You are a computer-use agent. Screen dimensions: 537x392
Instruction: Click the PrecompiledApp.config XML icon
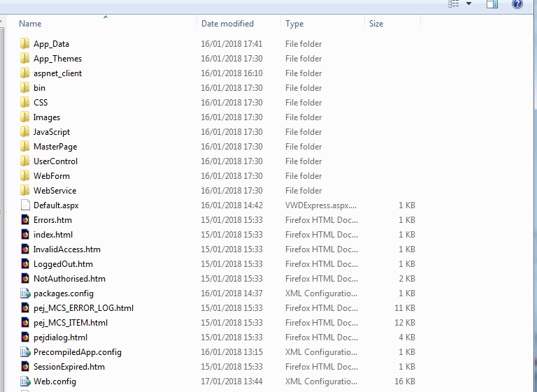[x=25, y=352]
